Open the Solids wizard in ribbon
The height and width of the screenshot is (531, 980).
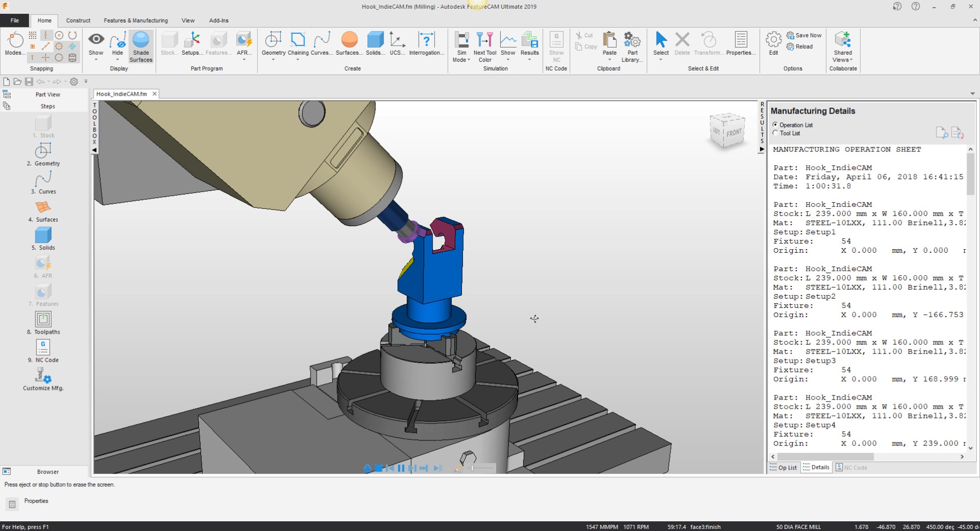[x=375, y=43]
